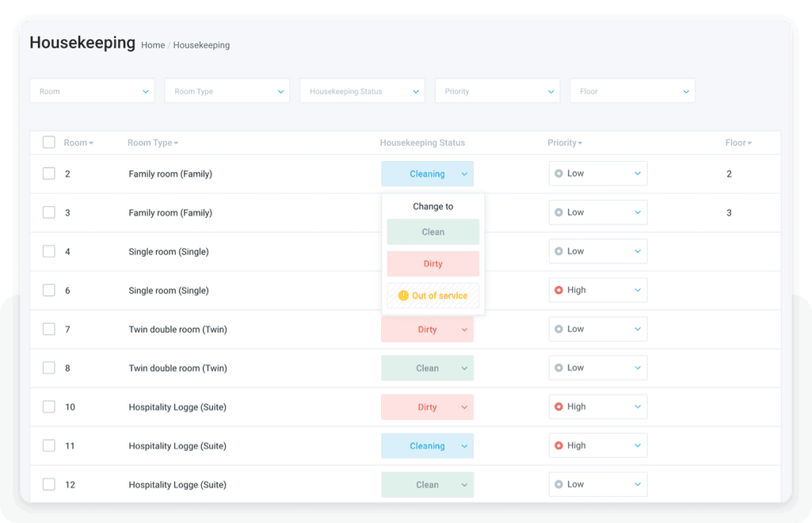Choose Out of service in popup
Image resolution: width=812 pixels, height=523 pixels.
click(433, 296)
